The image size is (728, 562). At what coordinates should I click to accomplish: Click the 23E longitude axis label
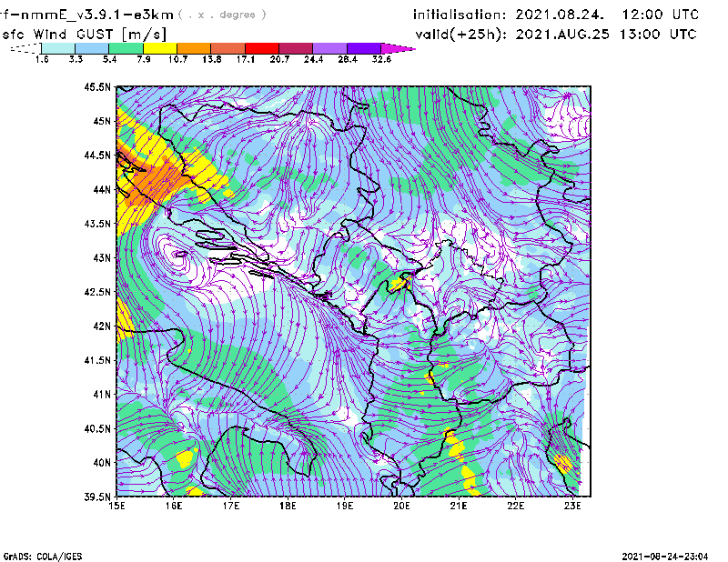575,506
